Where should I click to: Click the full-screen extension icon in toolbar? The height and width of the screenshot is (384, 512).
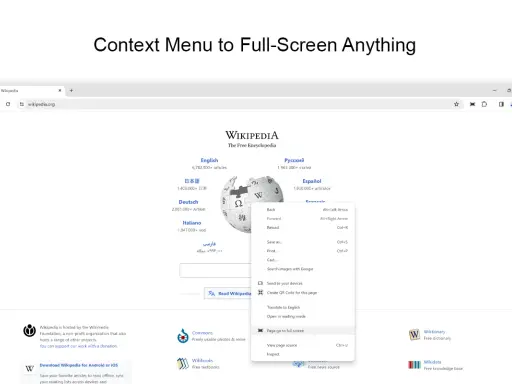472,104
